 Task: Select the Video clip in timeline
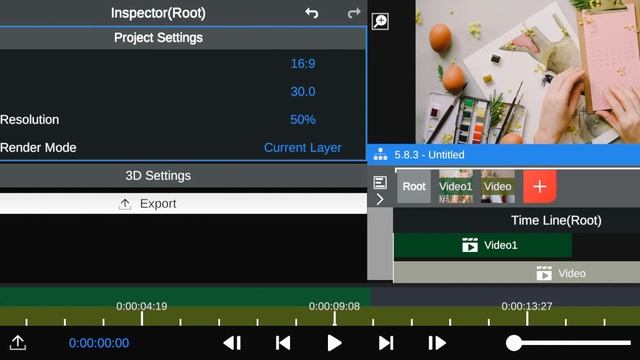[x=517, y=273]
